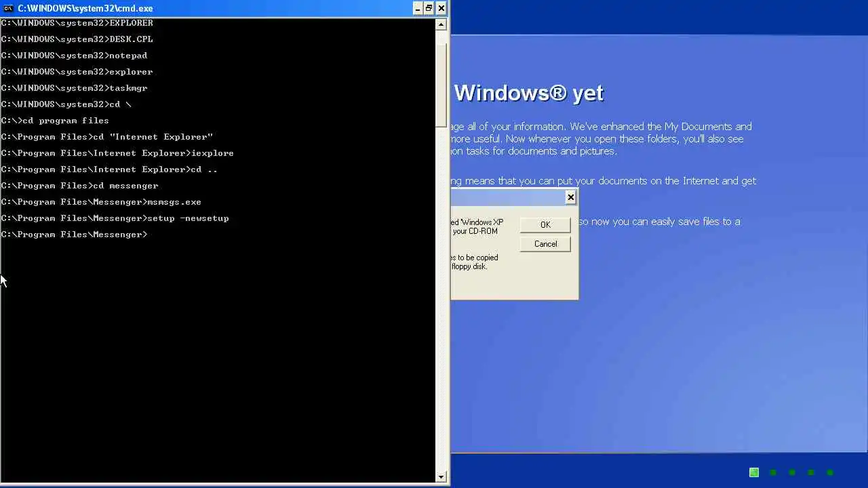Click OK in the setup dialog
Screen dimensions: 868x488
coord(545,224)
